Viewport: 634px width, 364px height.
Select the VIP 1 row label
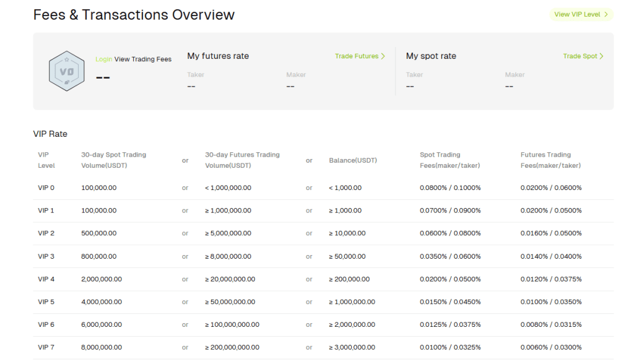coord(46,210)
